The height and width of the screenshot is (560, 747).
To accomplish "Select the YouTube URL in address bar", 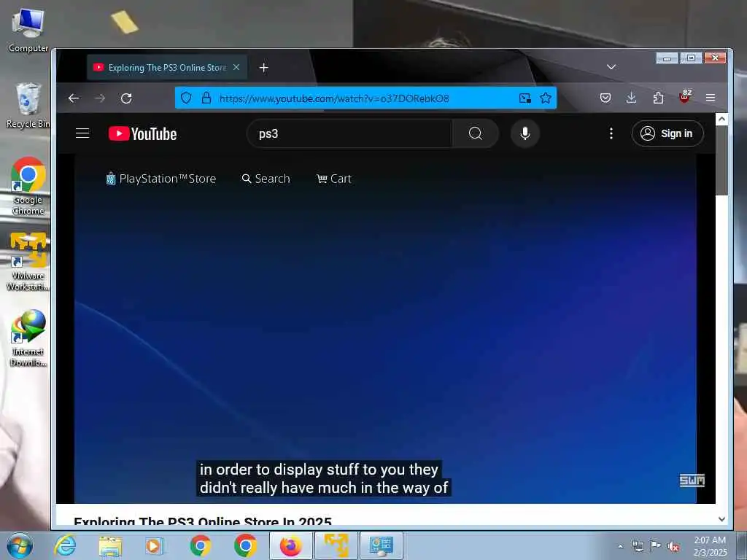I will click(334, 98).
